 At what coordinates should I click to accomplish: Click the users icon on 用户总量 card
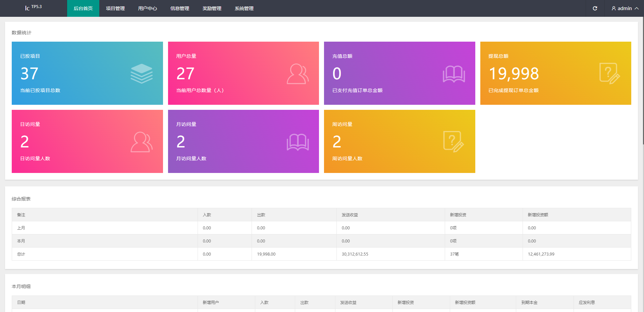[298, 74]
